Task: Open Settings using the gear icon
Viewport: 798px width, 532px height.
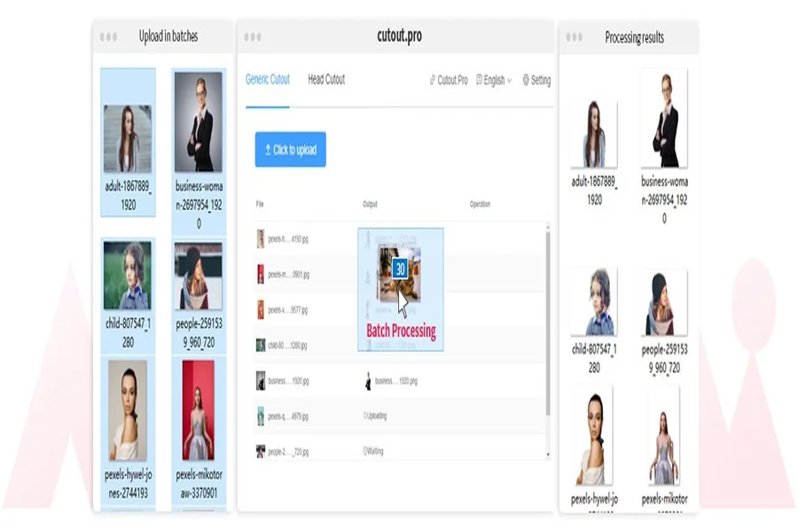Action: point(525,80)
